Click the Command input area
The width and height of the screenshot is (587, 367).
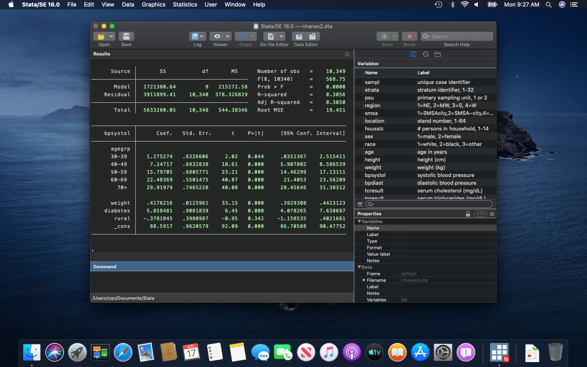click(x=222, y=282)
